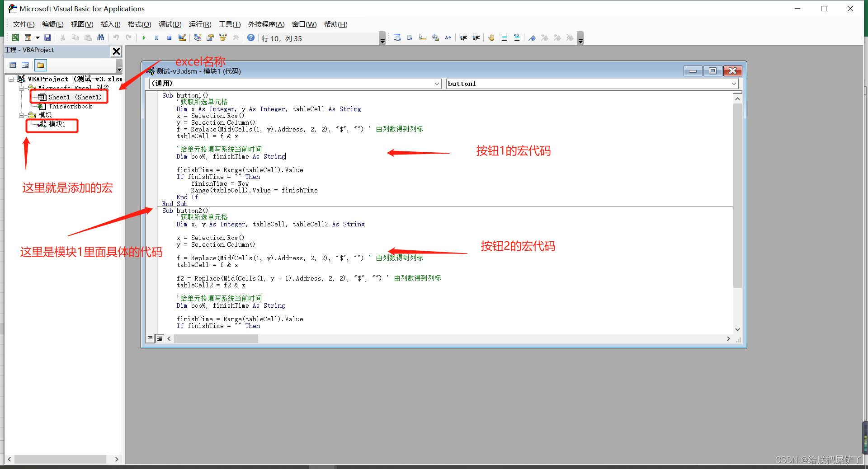Close the 模块1 code window

(x=733, y=71)
